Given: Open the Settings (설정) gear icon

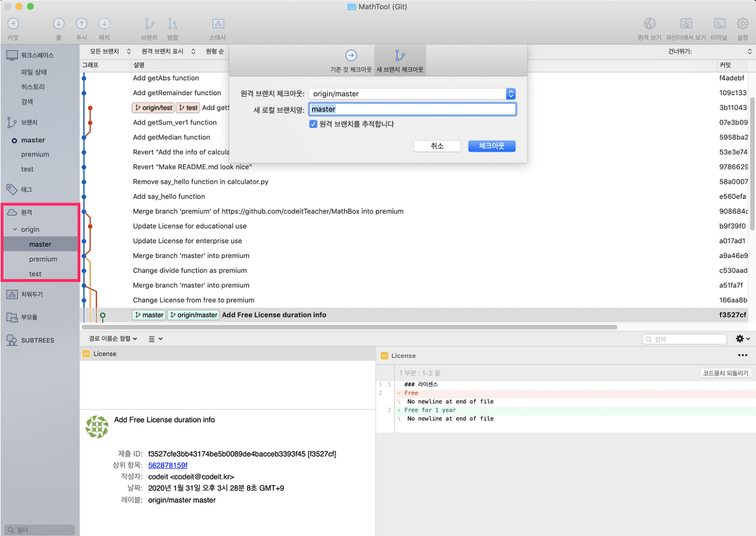Looking at the screenshot, I should click(742, 24).
